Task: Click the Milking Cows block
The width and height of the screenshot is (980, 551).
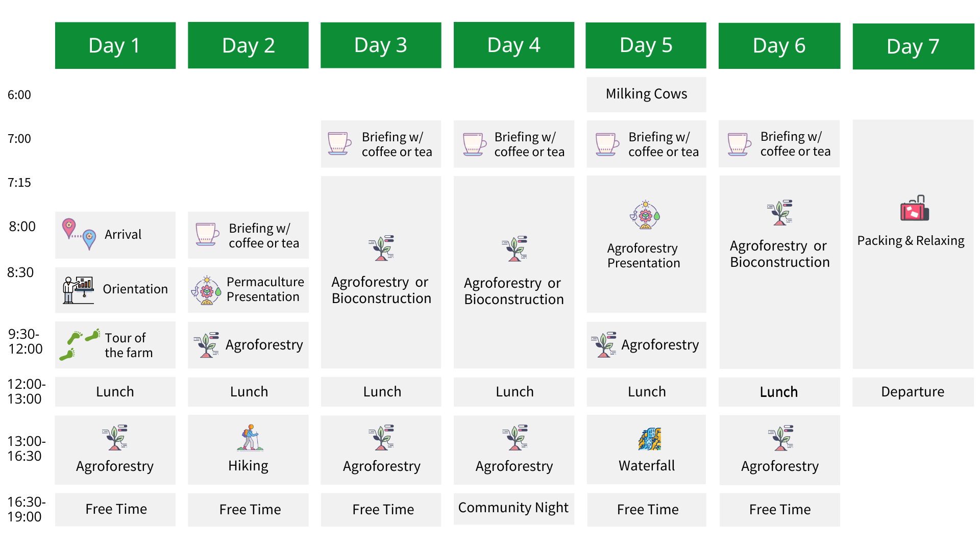Action: click(x=646, y=94)
